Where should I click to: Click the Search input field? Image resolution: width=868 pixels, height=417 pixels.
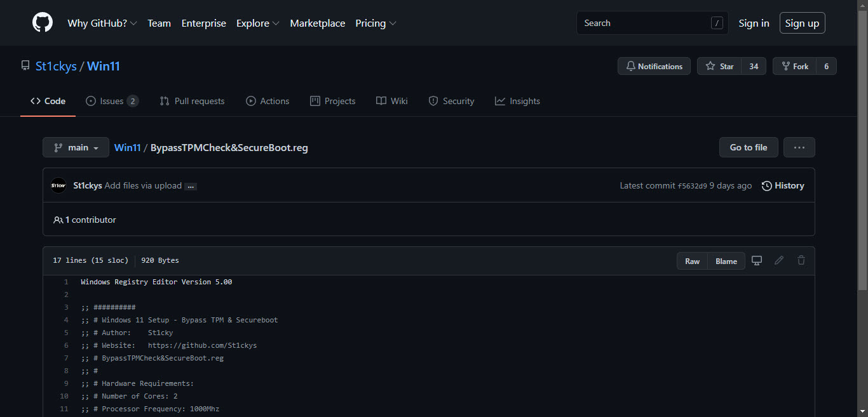click(x=645, y=23)
